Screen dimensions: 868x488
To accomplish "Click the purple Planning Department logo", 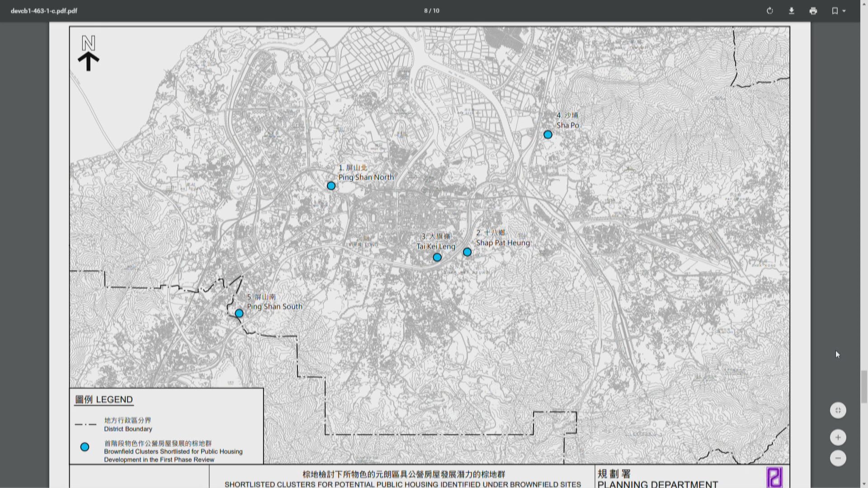I will point(774,477).
